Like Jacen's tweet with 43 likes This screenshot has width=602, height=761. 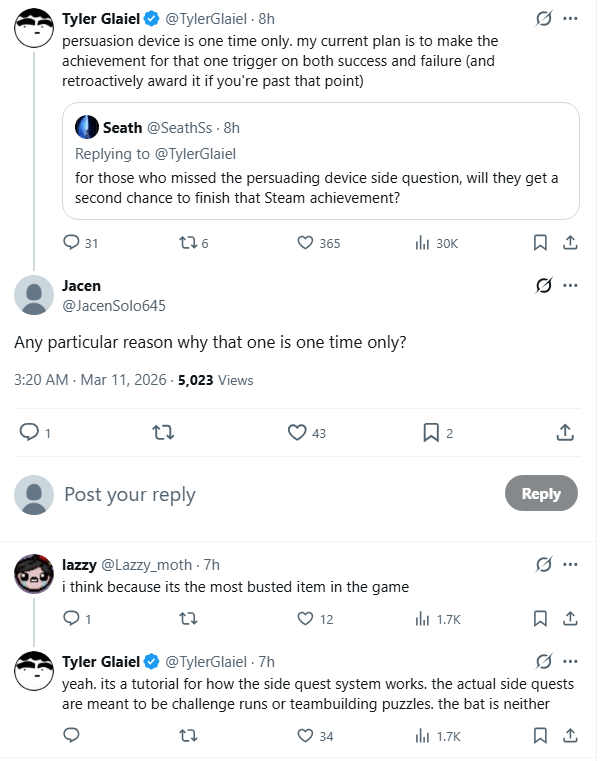[297, 432]
